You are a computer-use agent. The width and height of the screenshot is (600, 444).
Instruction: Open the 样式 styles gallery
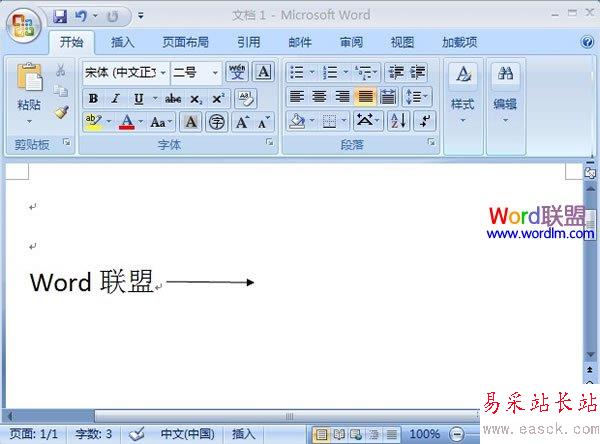click(463, 93)
